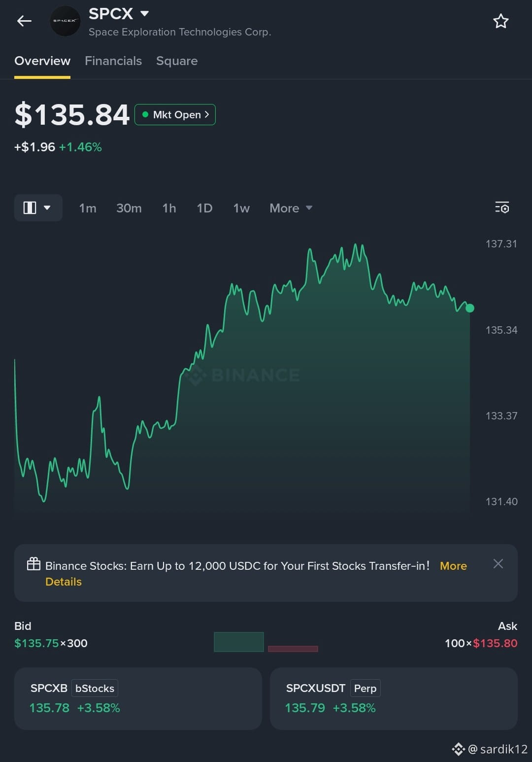This screenshot has height=762, width=532.
Task: Select the 1D timeframe
Action: [x=204, y=208]
